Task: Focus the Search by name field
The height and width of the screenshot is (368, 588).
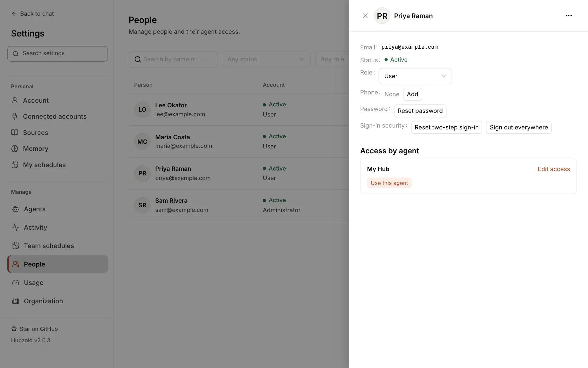Action: pyautogui.click(x=173, y=59)
